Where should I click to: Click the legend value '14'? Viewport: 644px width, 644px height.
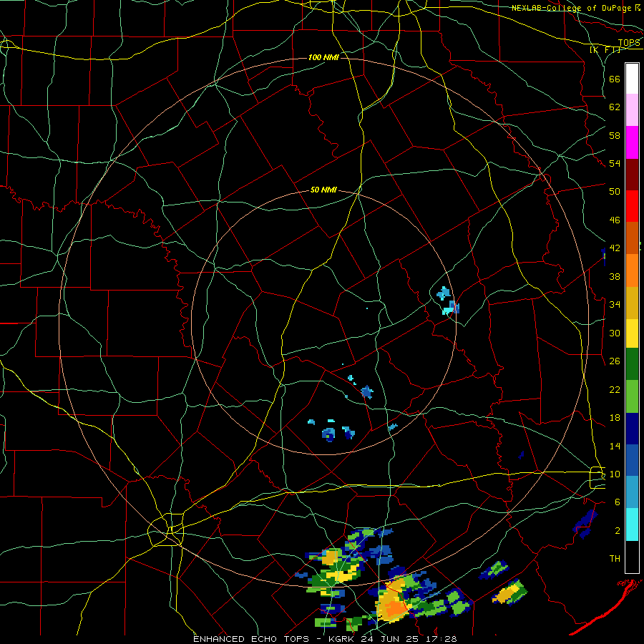click(x=615, y=446)
